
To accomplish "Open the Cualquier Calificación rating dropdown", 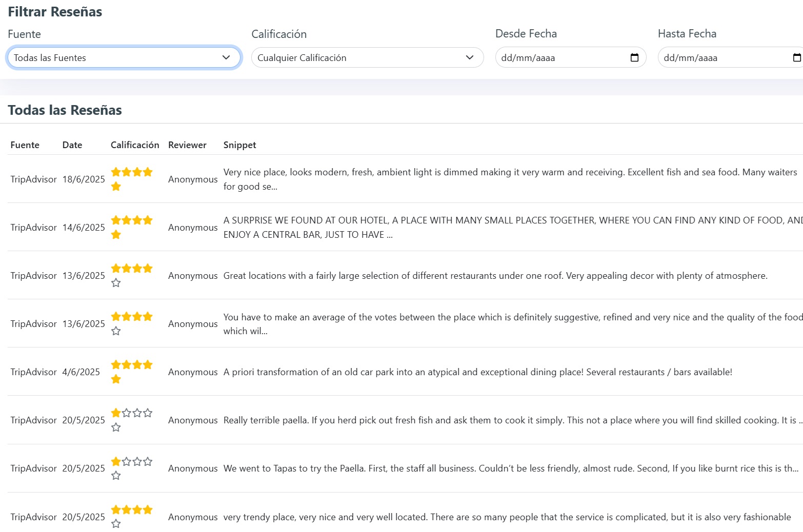I will point(367,57).
